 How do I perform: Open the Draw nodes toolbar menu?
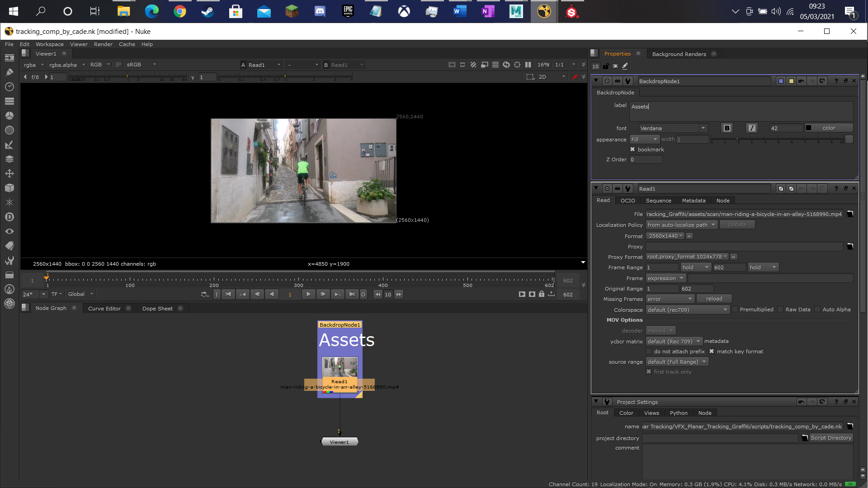pyautogui.click(x=9, y=72)
